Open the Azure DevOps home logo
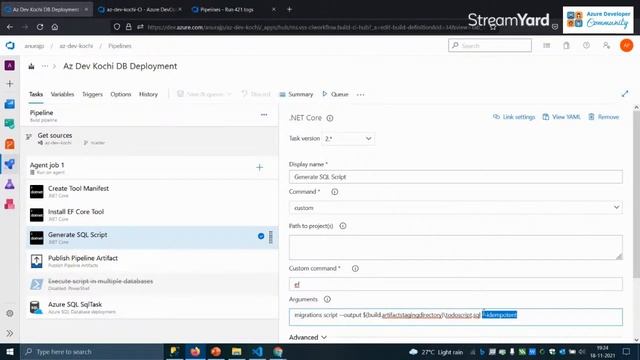 point(10,46)
